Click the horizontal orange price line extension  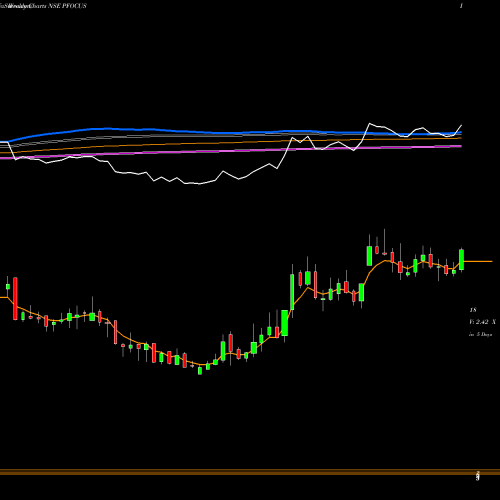[x=478, y=262]
